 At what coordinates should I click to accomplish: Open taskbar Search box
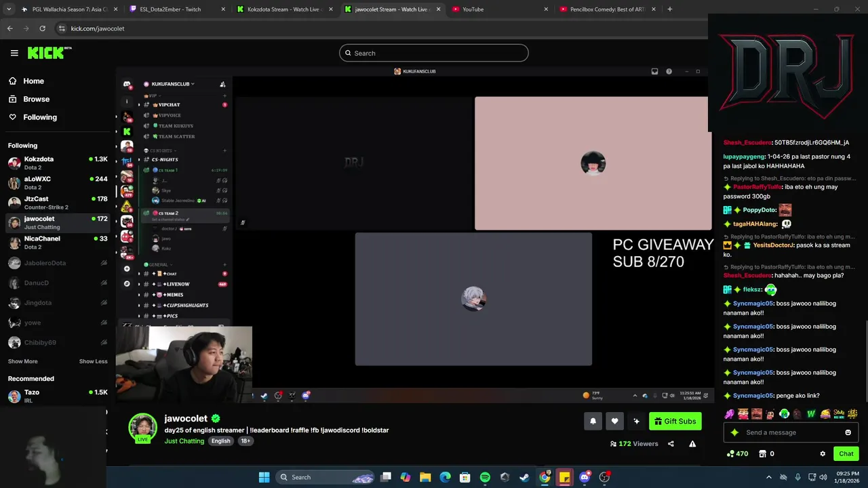tap(325, 477)
